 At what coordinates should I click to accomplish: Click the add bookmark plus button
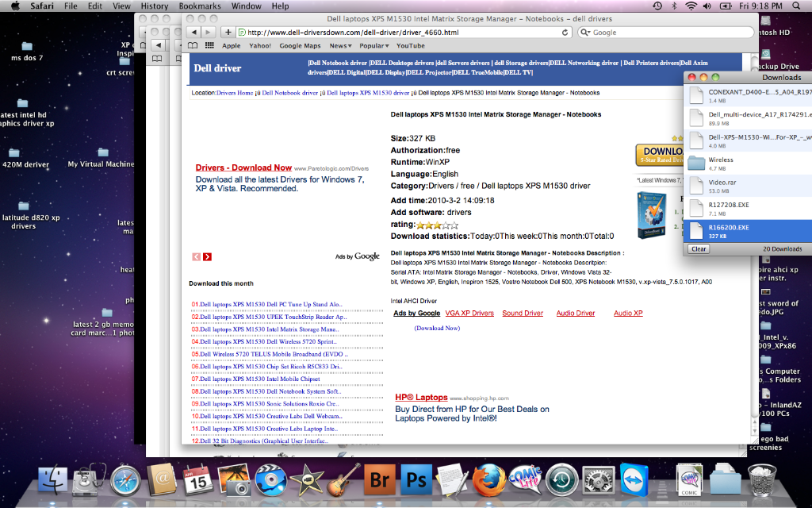[x=228, y=32]
